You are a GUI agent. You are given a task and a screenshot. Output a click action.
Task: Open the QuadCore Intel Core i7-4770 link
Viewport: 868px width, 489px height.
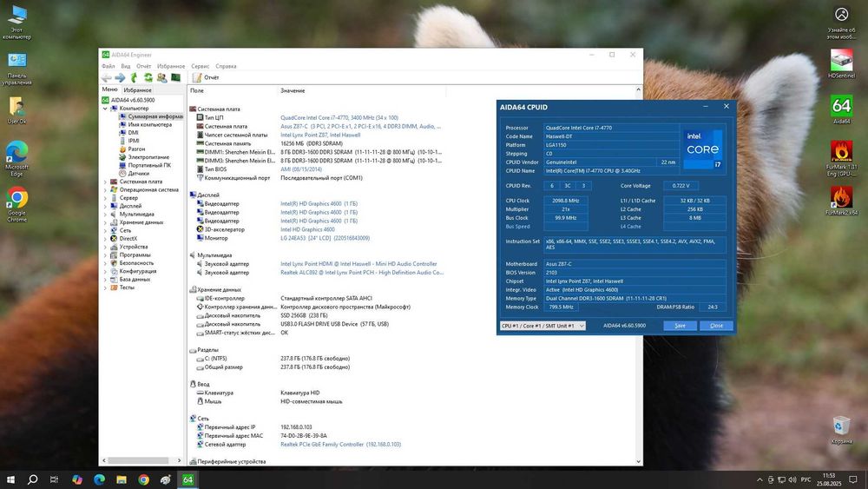tap(339, 118)
